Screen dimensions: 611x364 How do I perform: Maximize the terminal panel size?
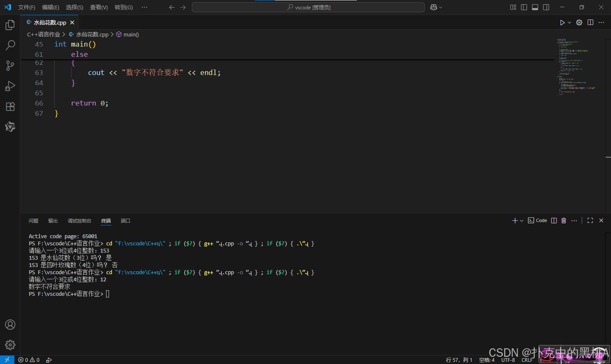590,220
